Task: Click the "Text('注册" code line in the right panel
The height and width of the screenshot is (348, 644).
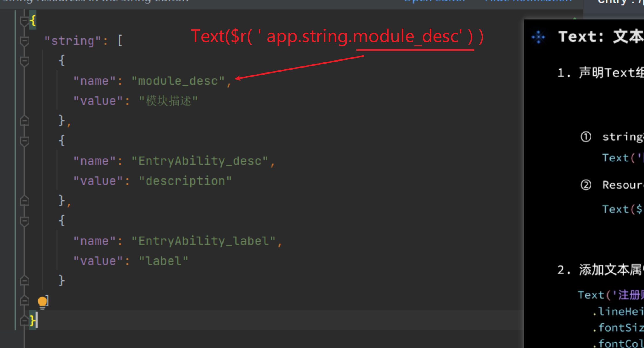Action: pyautogui.click(x=611, y=295)
